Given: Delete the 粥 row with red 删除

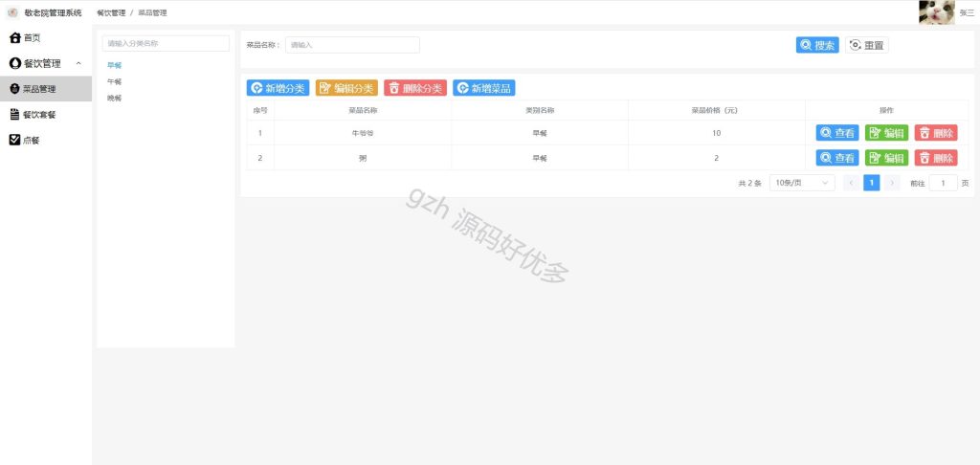Looking at the screenshot, I should click(936, 158).
